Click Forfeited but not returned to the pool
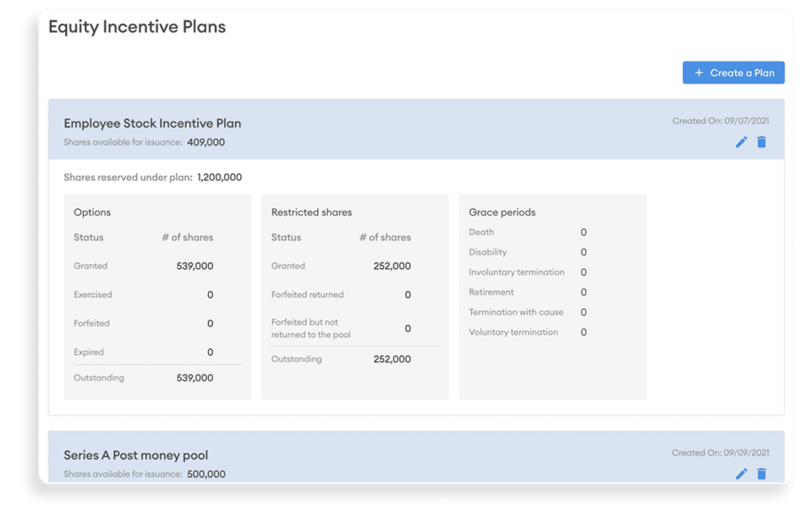This screenshot has height=520, width=812. [x=310, y=328]
